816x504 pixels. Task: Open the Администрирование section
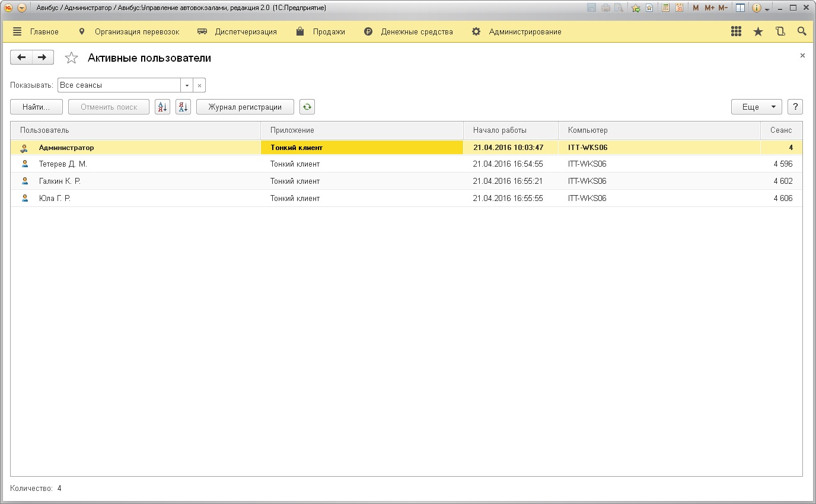[x=524, y=31]
